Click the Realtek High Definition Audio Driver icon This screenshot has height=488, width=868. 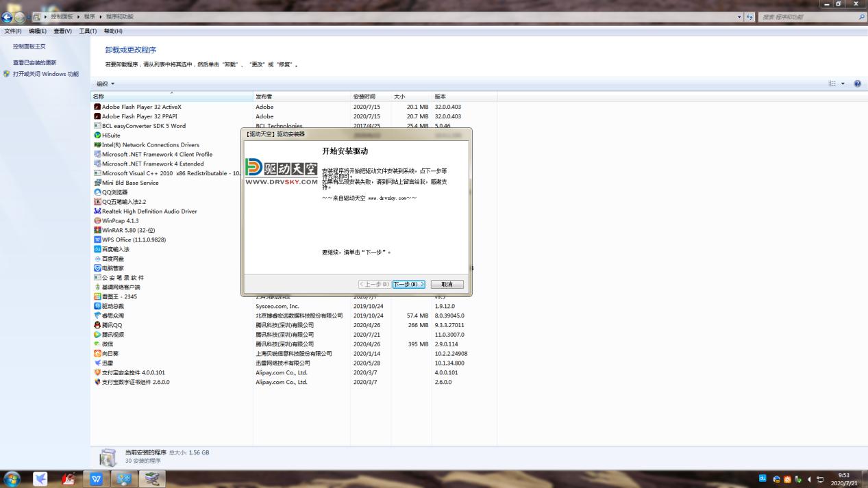tap(97, 211)
